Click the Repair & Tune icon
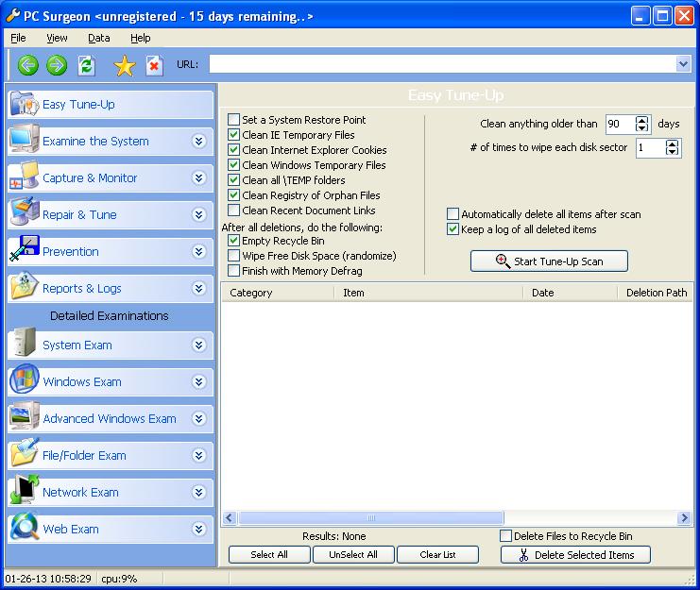Screen dimensions: 700x590 (25, 213)
